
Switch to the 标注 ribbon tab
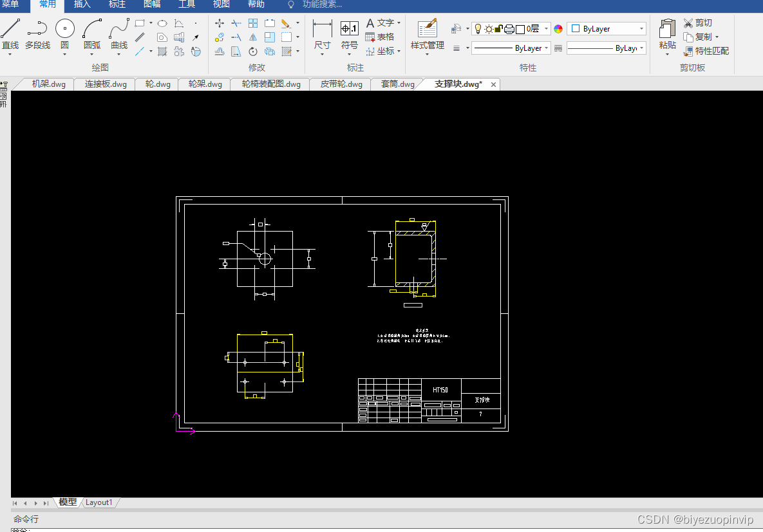point(117,5)
